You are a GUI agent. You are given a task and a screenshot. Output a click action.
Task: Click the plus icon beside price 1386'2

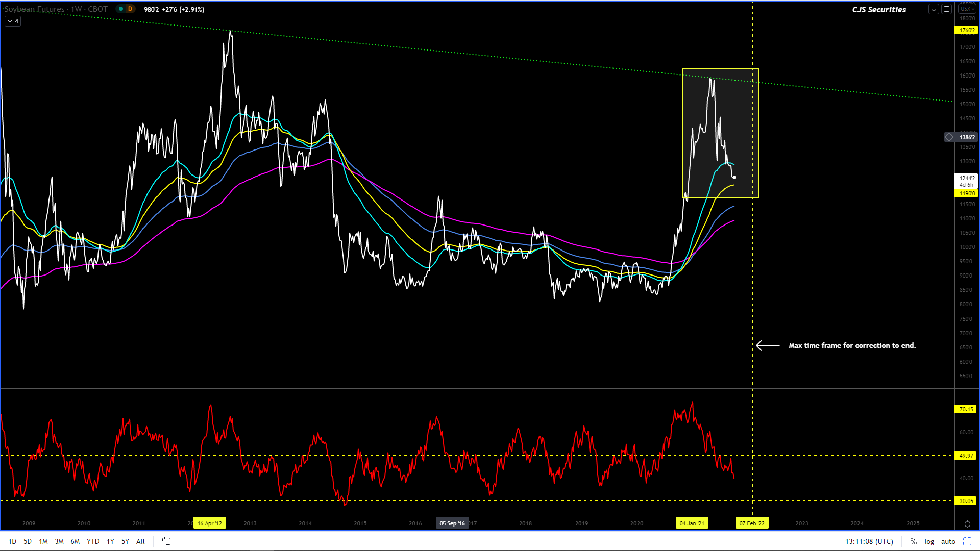[949, 137]
